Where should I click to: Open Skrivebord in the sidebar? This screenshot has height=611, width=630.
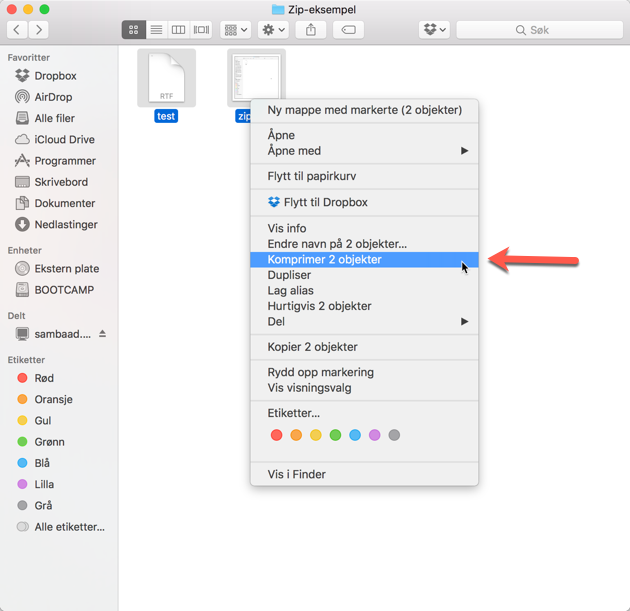pos(61,182)
